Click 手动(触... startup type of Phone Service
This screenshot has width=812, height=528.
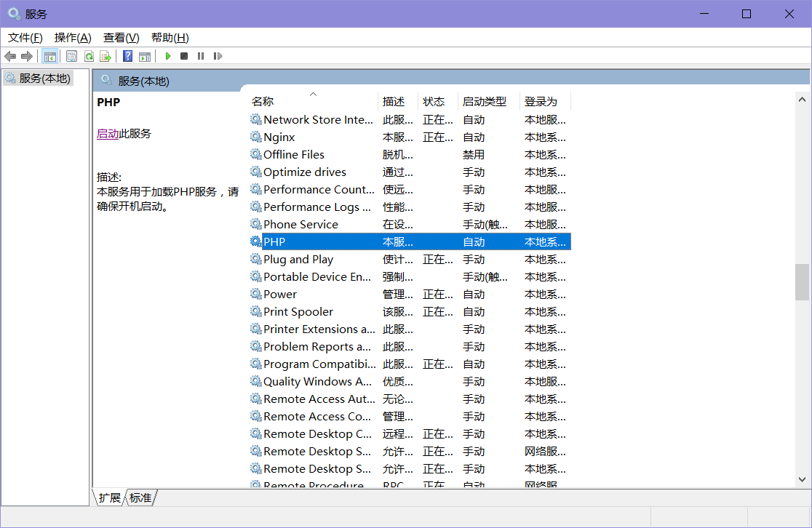click(x=485, y=225)
